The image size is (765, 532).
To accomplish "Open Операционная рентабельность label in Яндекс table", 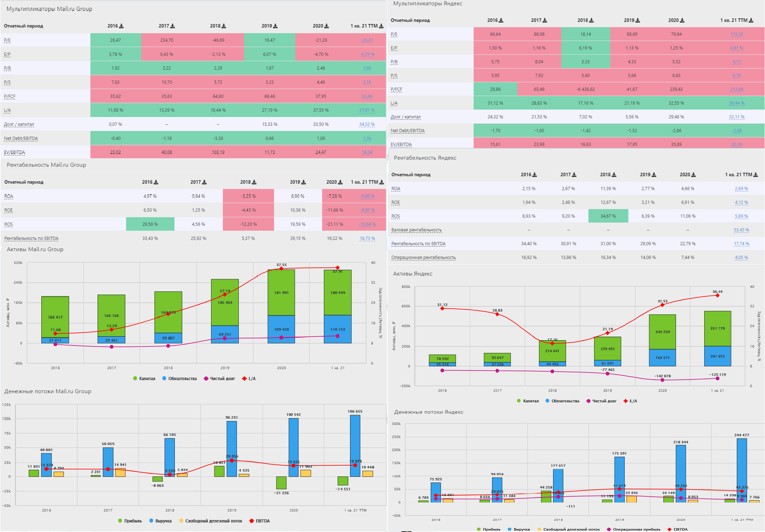I will [423, 258].
